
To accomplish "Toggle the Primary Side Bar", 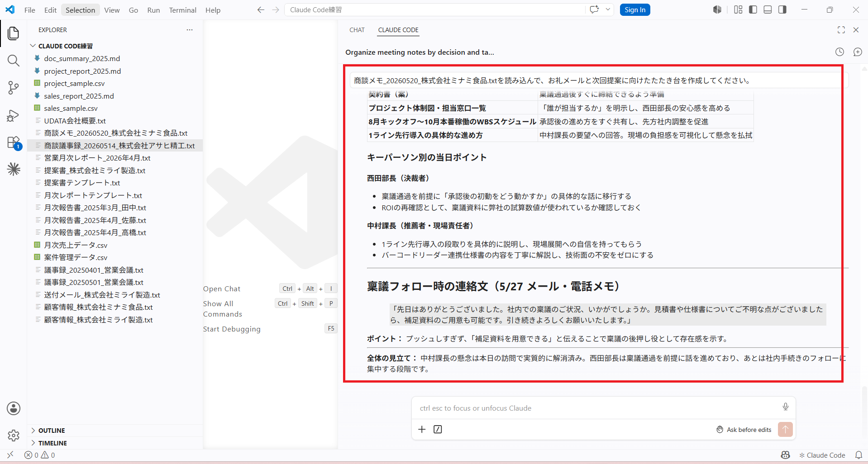I will pyautogui.click(x=753, y=9).
